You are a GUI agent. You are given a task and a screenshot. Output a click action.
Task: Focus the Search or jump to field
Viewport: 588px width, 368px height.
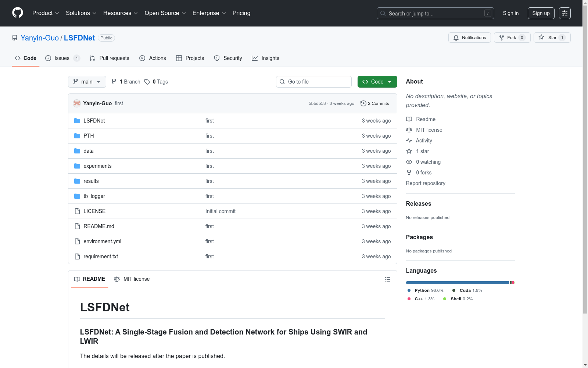pyautogui.click(x=435, y=13)
